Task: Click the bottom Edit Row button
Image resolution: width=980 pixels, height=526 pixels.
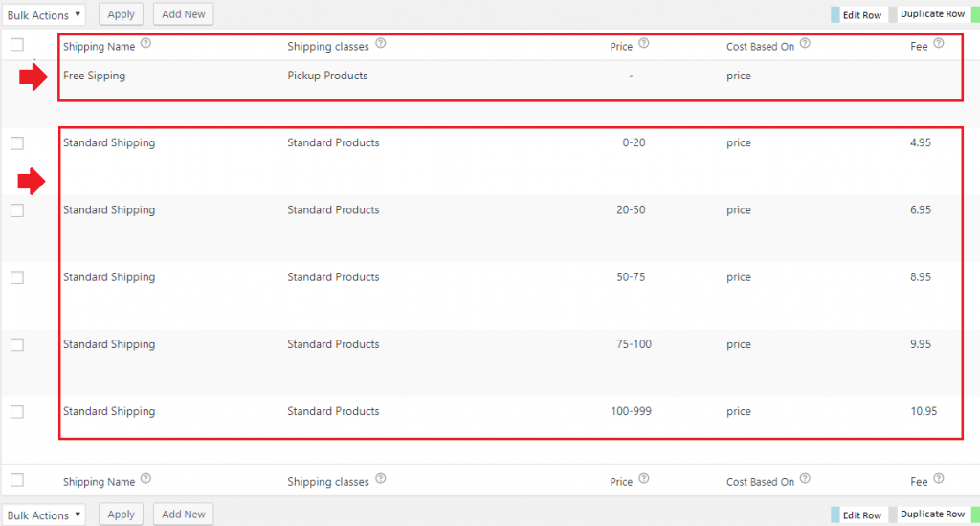Action: click(862, 515)
